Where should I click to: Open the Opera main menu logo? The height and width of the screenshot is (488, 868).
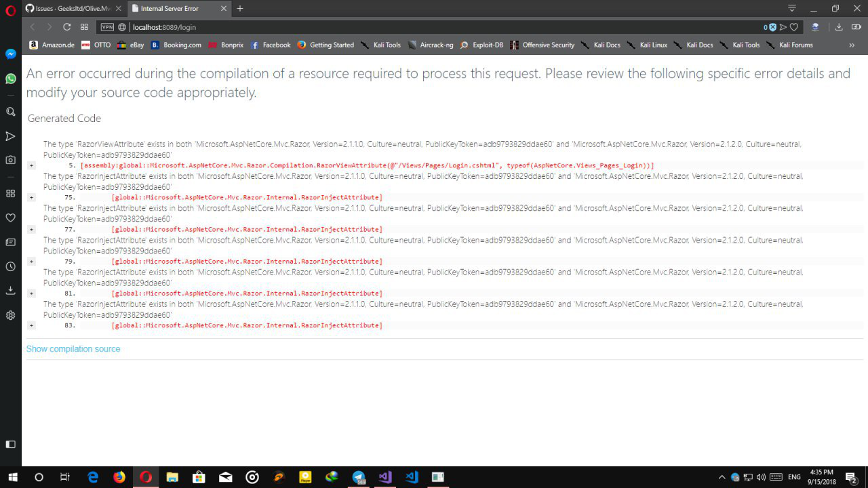(10, 10)
